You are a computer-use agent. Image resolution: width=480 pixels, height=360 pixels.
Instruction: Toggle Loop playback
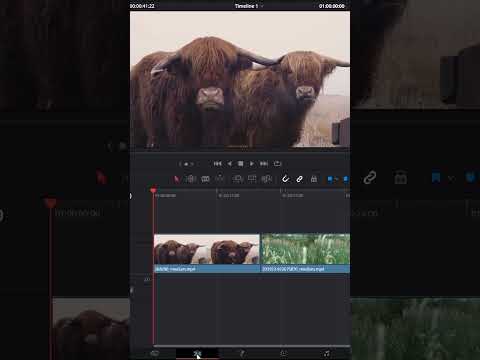point(277,164)
